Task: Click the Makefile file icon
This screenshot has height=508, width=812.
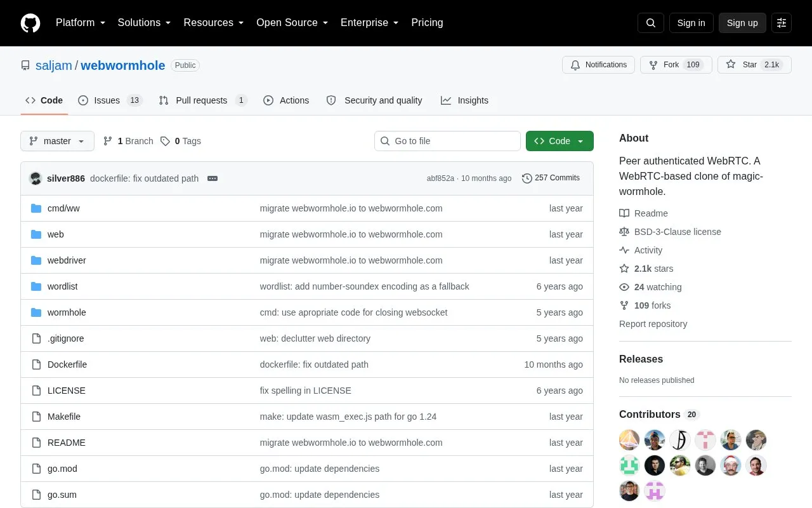Action: [36, 417]
